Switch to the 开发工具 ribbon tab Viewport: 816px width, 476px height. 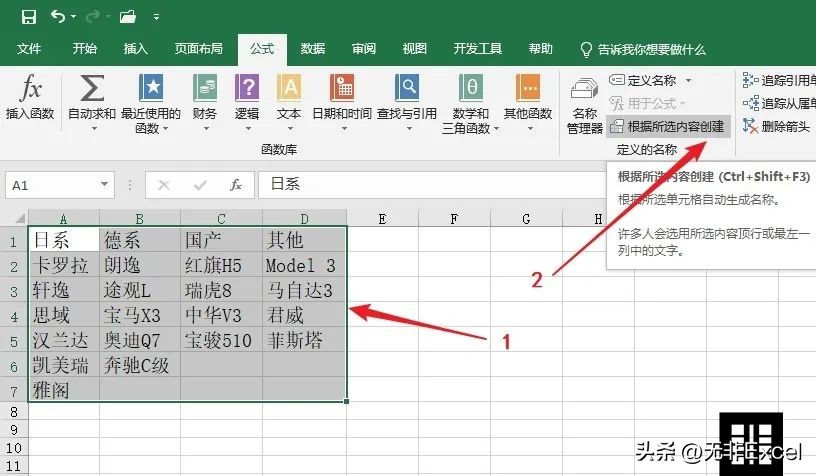pyautogui.click(x=478, y=49)
